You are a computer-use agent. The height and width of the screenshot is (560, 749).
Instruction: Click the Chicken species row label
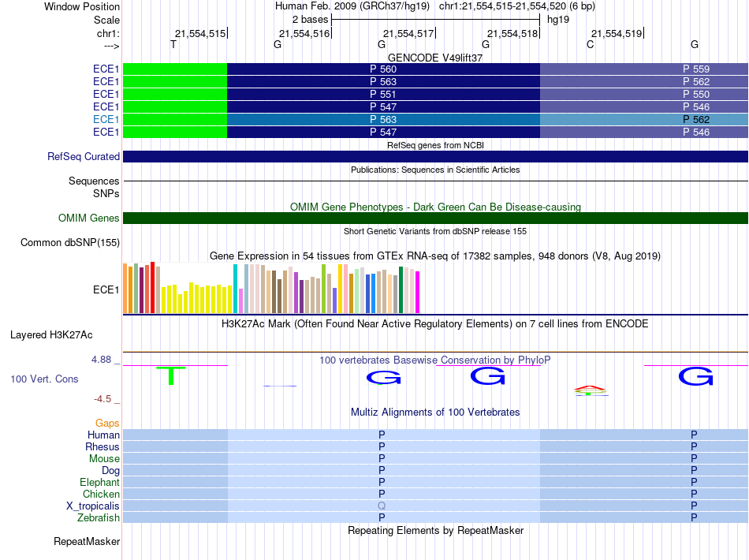[101, 495]
